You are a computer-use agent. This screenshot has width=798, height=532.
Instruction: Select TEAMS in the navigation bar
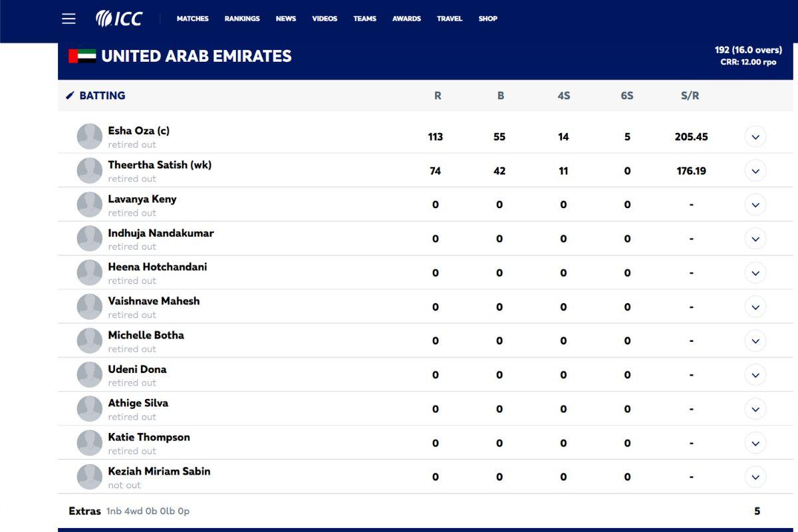[x=364, y=19]
